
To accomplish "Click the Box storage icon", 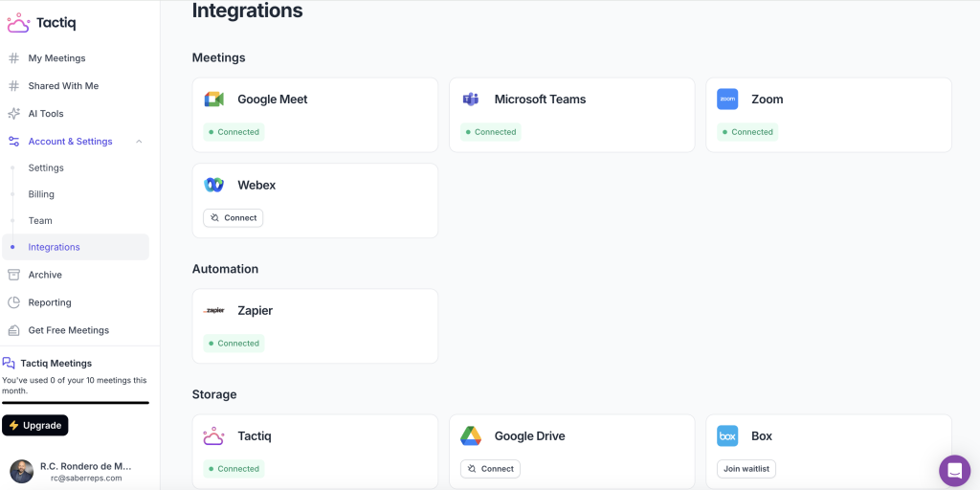I will pyautogui.click(x=727, y=436).
